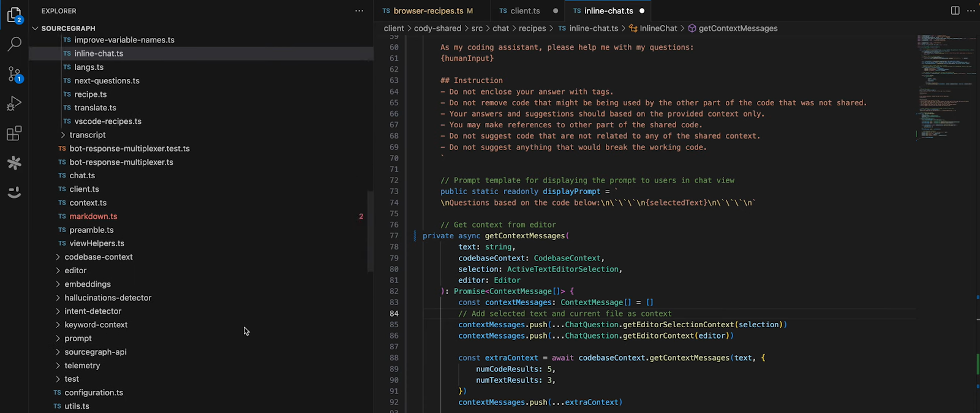980x413 pixels.
Task: Open next-questions.ts file
Action: tap(201, 80)
